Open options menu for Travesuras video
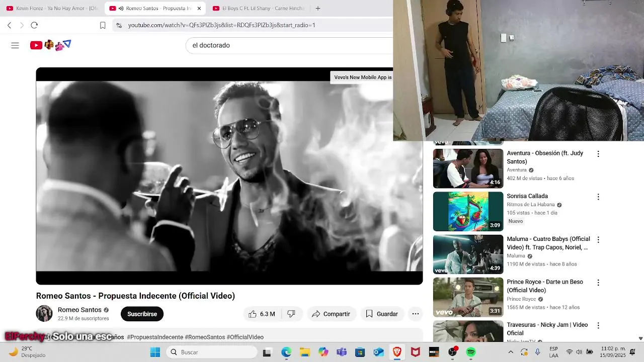 pos(598,325)
